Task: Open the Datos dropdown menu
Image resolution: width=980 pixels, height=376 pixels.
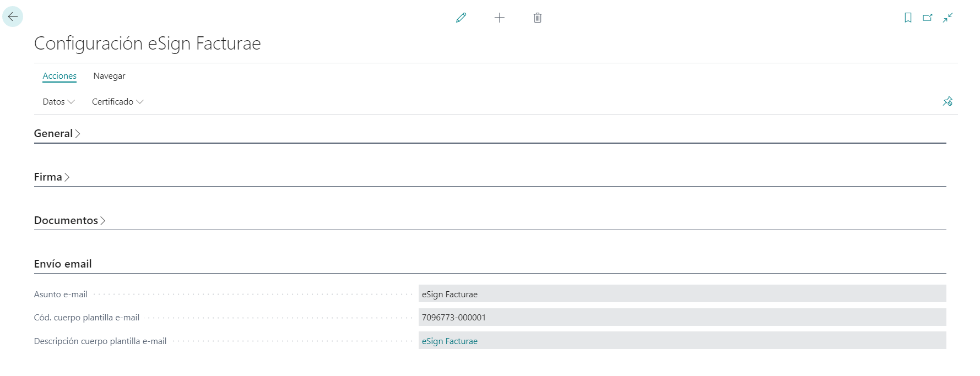Action: (x=58, y=102)
